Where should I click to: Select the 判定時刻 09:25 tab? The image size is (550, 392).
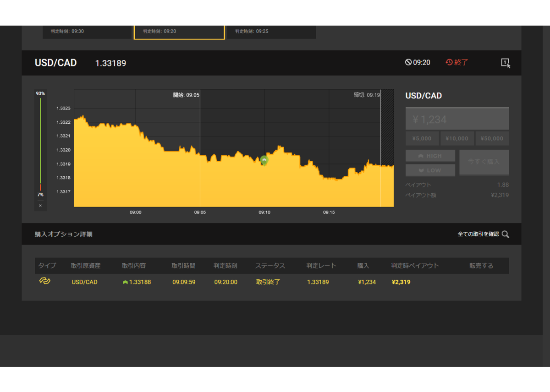pyautogui.click(x=271, y=32)
